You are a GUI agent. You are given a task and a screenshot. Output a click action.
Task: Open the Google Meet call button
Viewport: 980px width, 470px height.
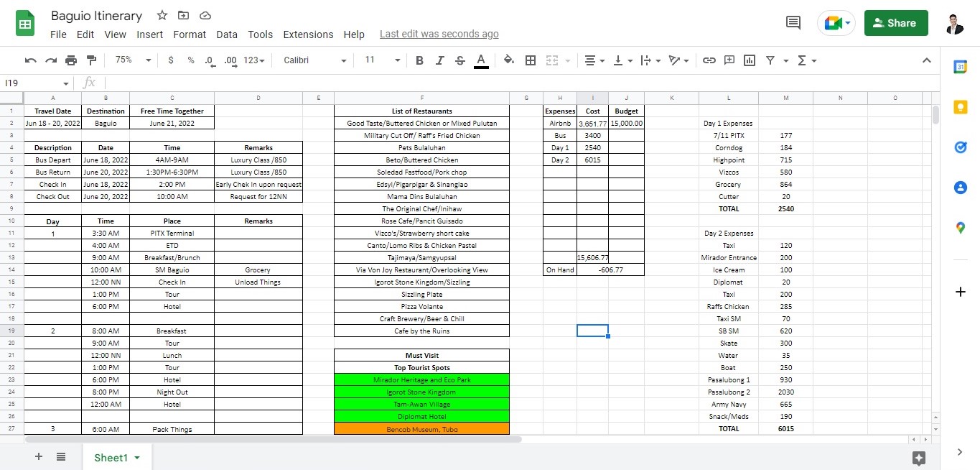tap(836, 23)
